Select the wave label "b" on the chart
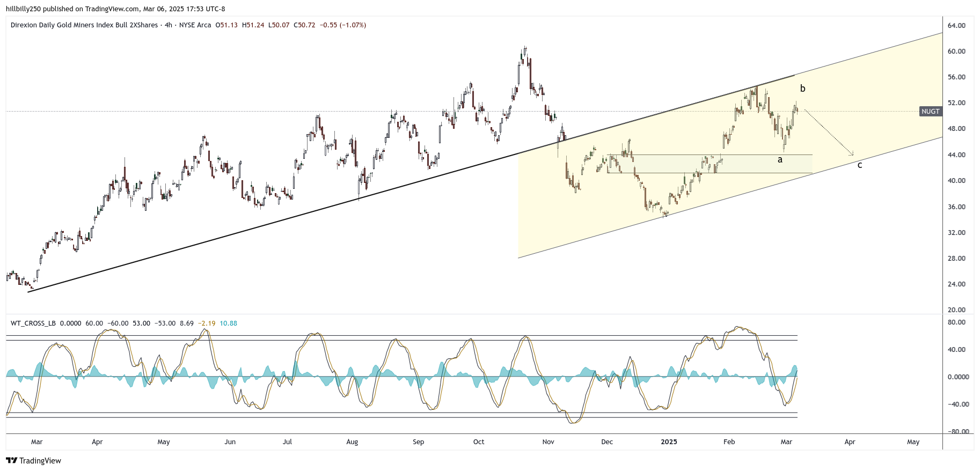The image size is (980, 471). pyautogui.click(x=802, y=89)
